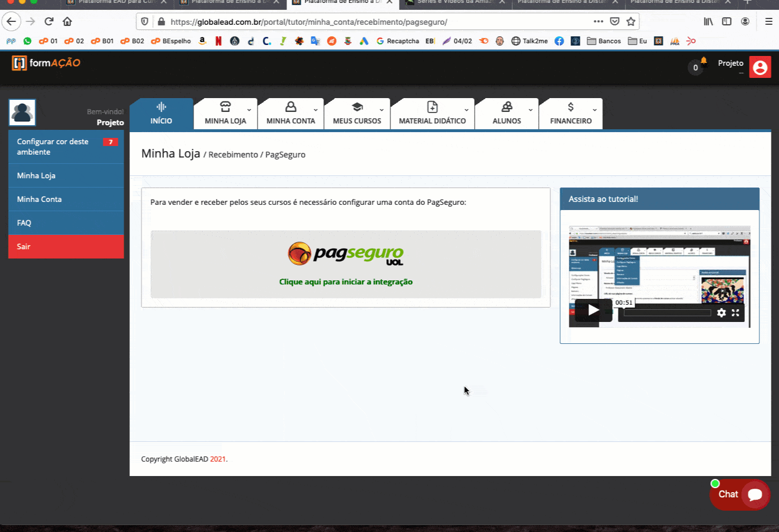Click the user avatar picture in sidebar
The height and width of the screenshot is (532, 779).
[x=23, y=113]
